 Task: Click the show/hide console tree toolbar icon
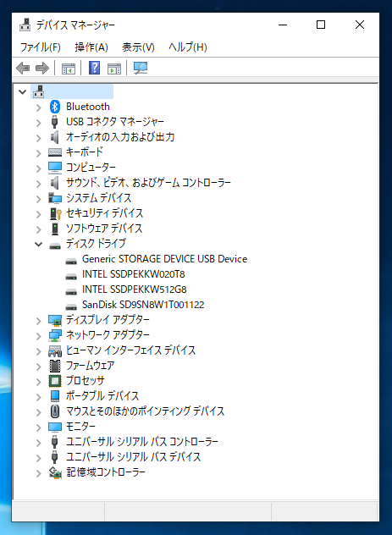[x=69, y=69]
